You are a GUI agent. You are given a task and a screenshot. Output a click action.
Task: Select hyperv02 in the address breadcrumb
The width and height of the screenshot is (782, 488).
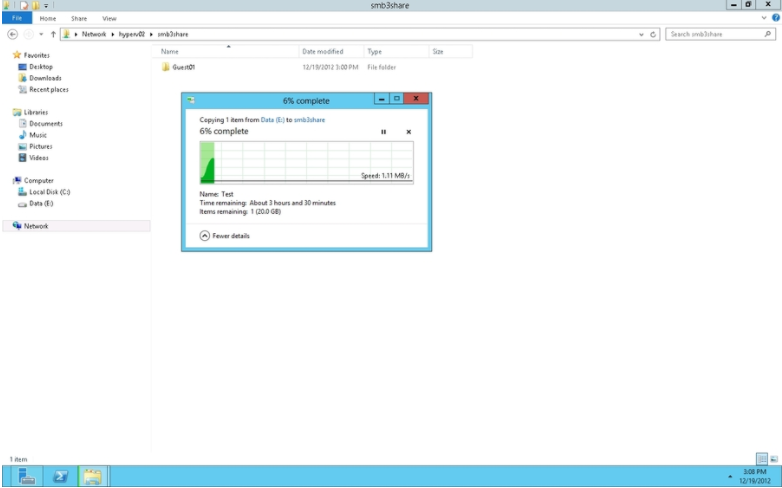point(132,34)
